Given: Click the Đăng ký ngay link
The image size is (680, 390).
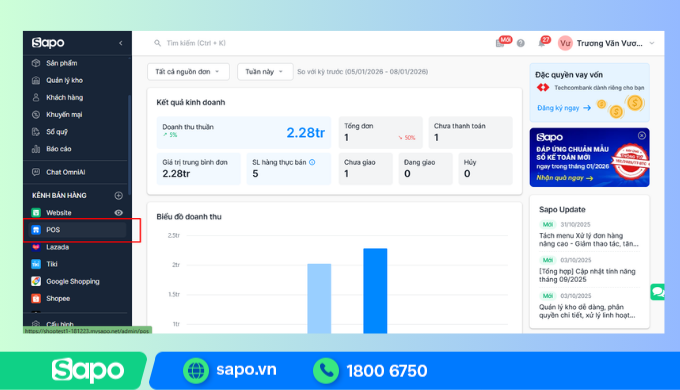Looking at the screenshot, I should (x=564, y=108).
